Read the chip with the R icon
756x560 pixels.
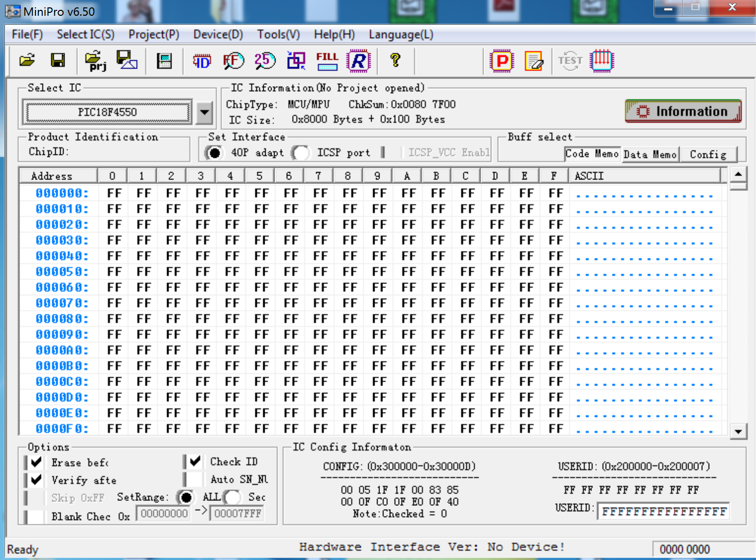(x=359, y=61)
